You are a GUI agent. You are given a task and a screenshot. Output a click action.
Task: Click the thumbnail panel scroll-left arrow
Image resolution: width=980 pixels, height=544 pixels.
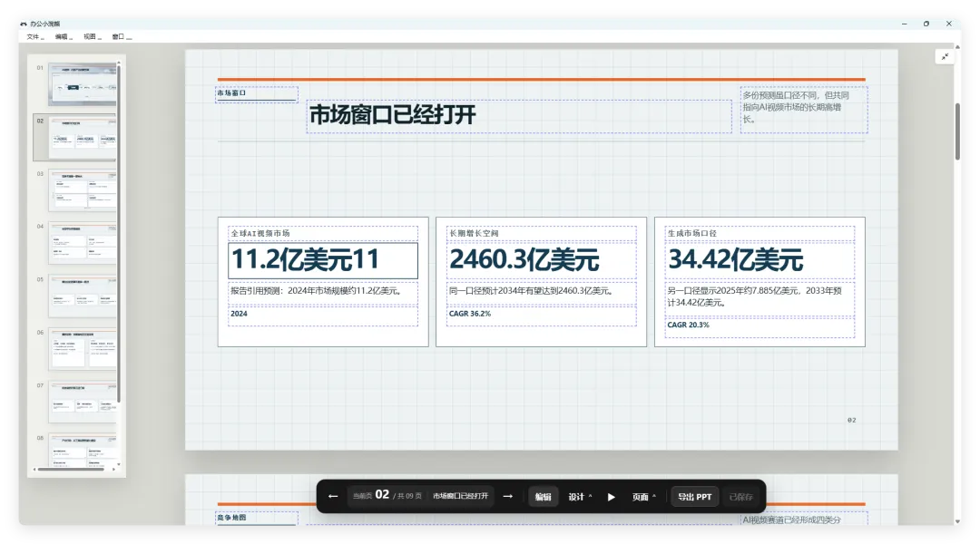point(34,469)
